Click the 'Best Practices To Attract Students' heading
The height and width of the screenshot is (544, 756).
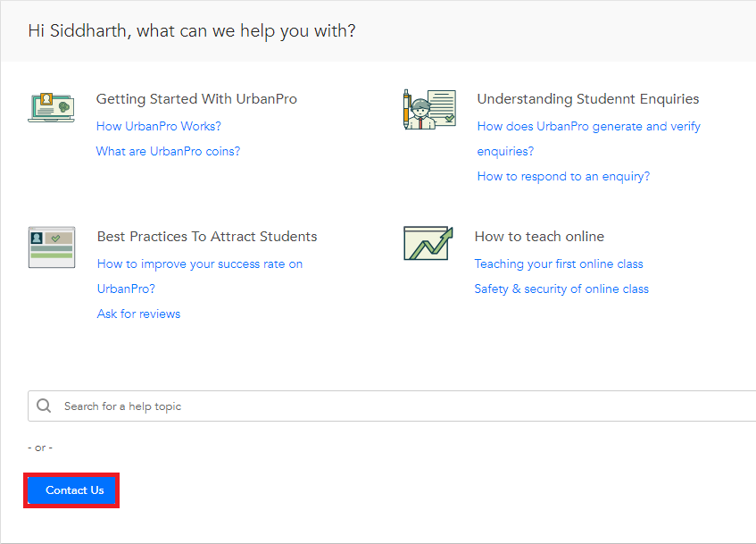(x=207, y=237)
